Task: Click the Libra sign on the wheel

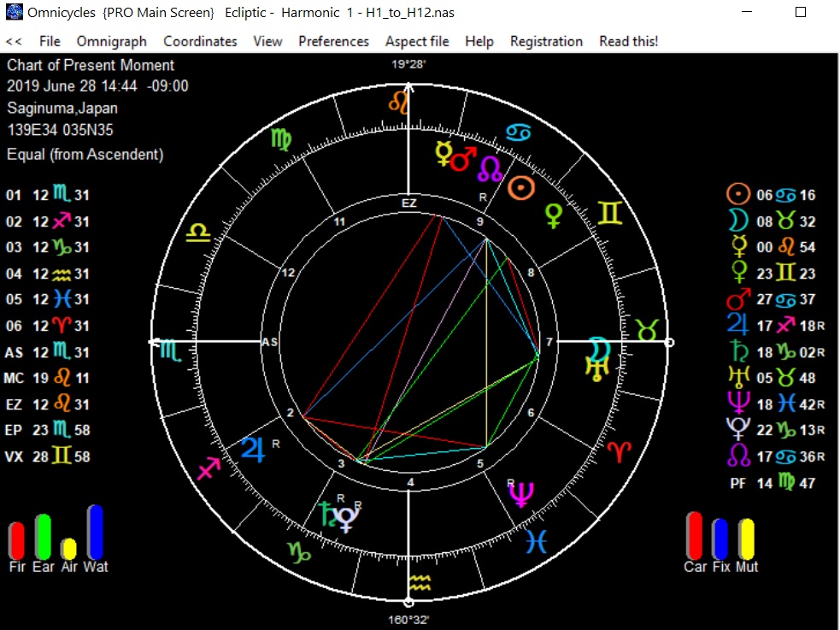Action: click(198, 232)
